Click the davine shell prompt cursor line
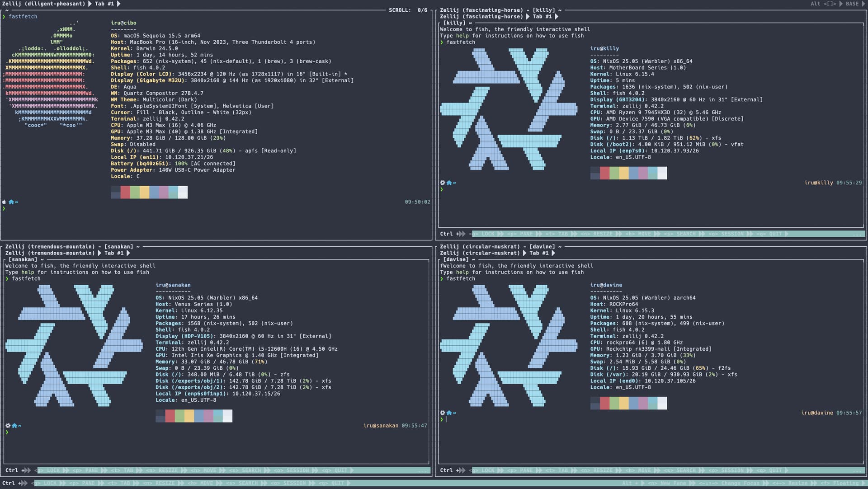The image size is (868, 489). (447, 419)
